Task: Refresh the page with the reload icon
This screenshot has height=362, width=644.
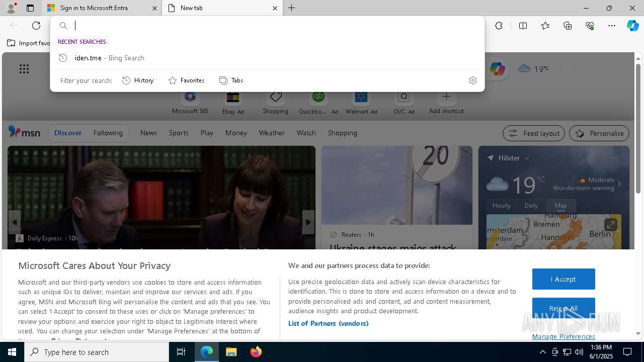Action: 36,26
